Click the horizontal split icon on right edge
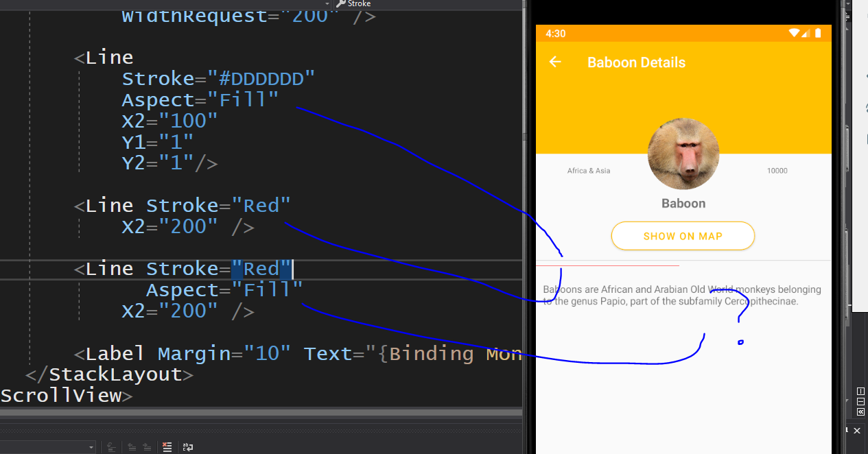Viewport: 868px width, 454px height. (860, 401)
